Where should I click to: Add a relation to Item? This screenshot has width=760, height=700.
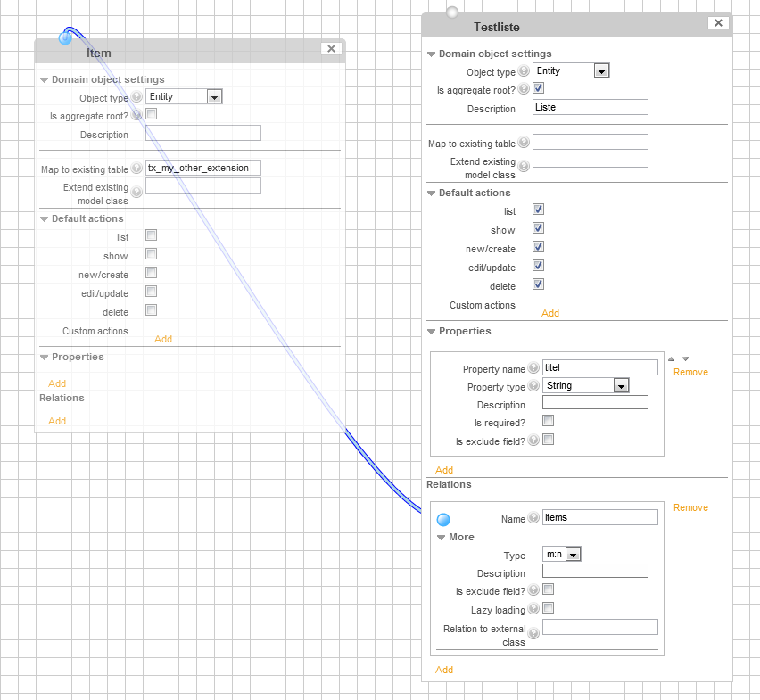pyautogui.click(x=57, y=422)
